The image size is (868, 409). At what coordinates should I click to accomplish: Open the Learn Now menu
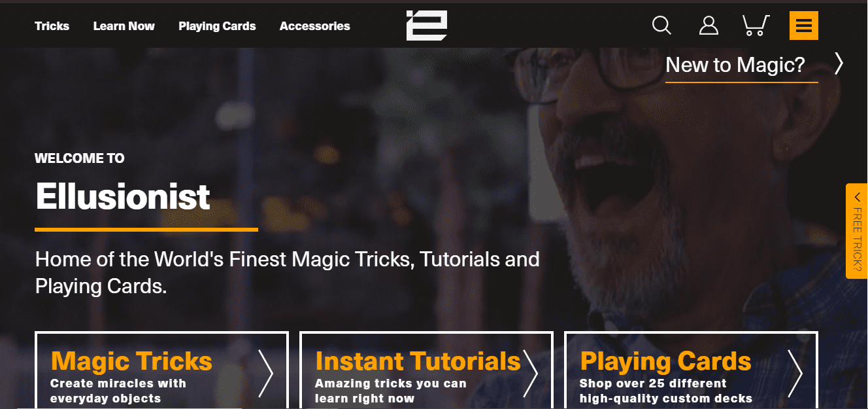click(x=124, y=26)
